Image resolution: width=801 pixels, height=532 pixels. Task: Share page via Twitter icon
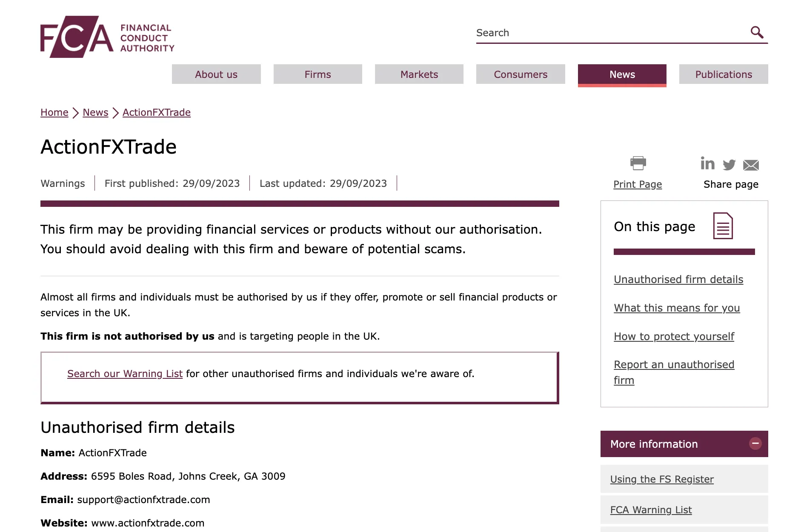coord(729,165)
